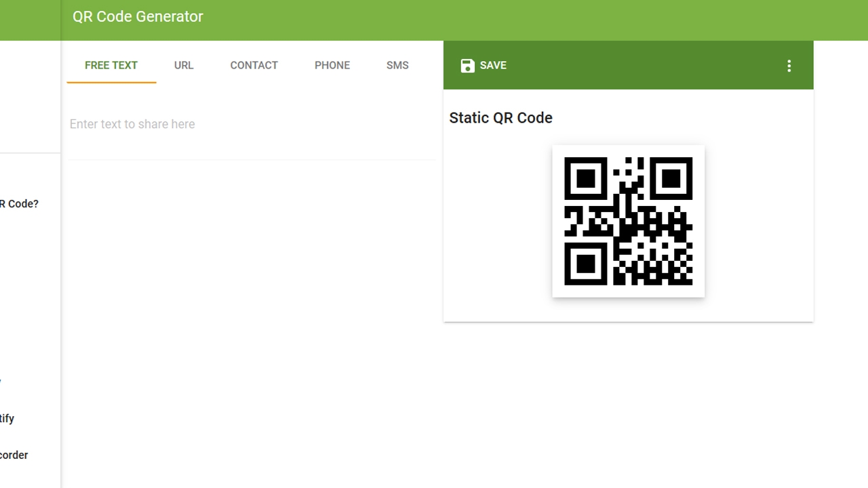The image size is (868, 488).
Task: Click the floppy disk save icon
Action: tap(467, 66)
